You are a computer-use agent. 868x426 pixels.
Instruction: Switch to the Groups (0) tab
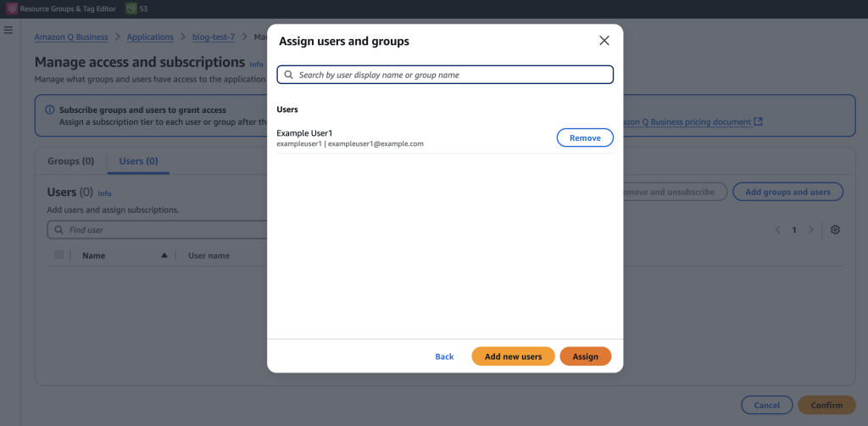click(x=71, y=161)
